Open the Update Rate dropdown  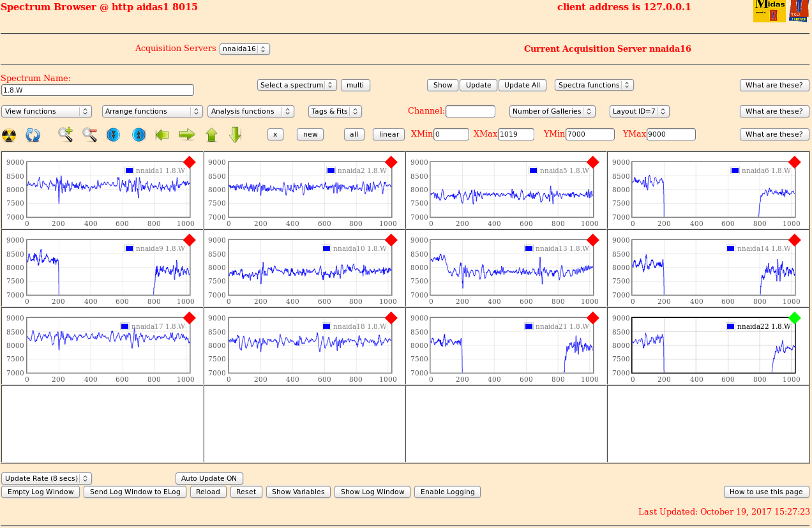pyautogui.click(x=47, y=478)
